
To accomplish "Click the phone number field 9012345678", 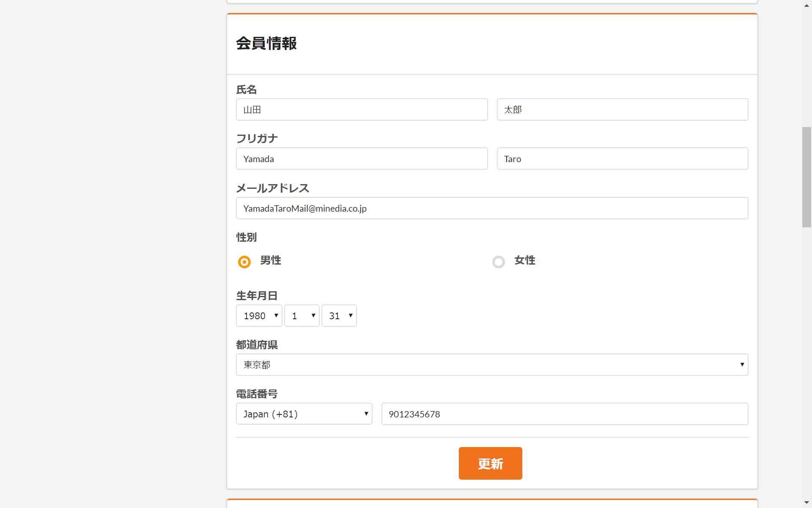I will pos(564,414).
